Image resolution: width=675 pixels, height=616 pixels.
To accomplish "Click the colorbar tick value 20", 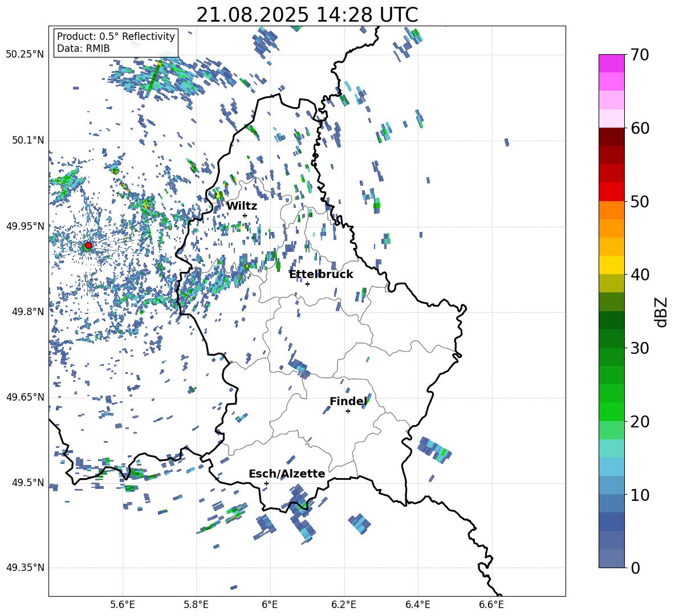I will click(639, 421).
